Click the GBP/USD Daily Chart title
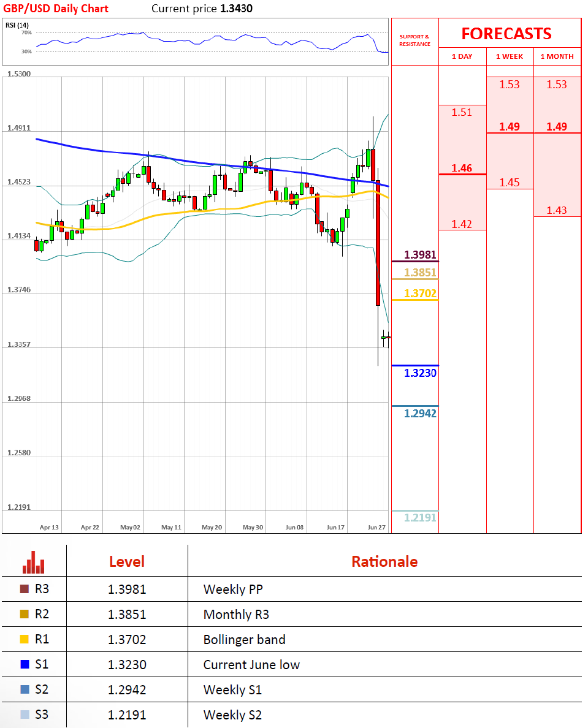Viewport: 588px width, 728px height. (56, 9)
